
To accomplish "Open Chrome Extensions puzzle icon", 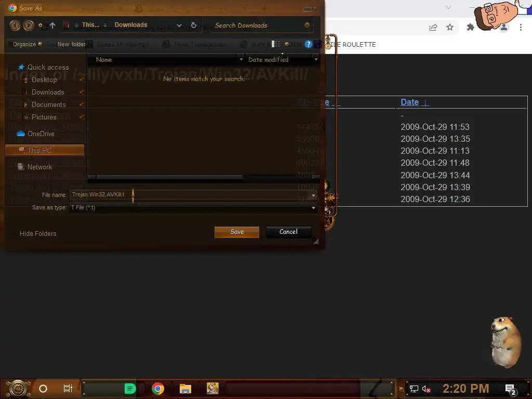I will pos(470,27).
